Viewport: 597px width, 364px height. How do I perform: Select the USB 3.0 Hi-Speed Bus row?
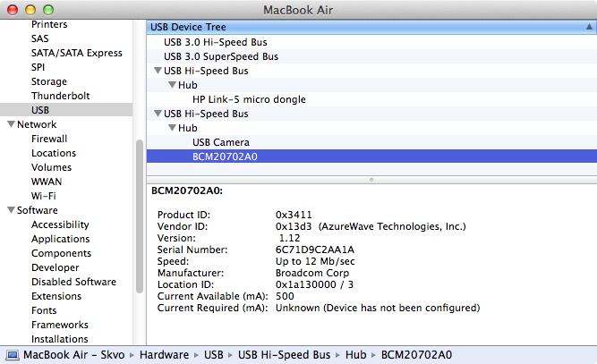tap(216, 42)
